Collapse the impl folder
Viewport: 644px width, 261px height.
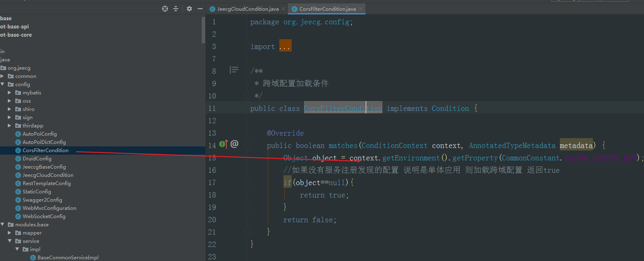tap(17, 249)
